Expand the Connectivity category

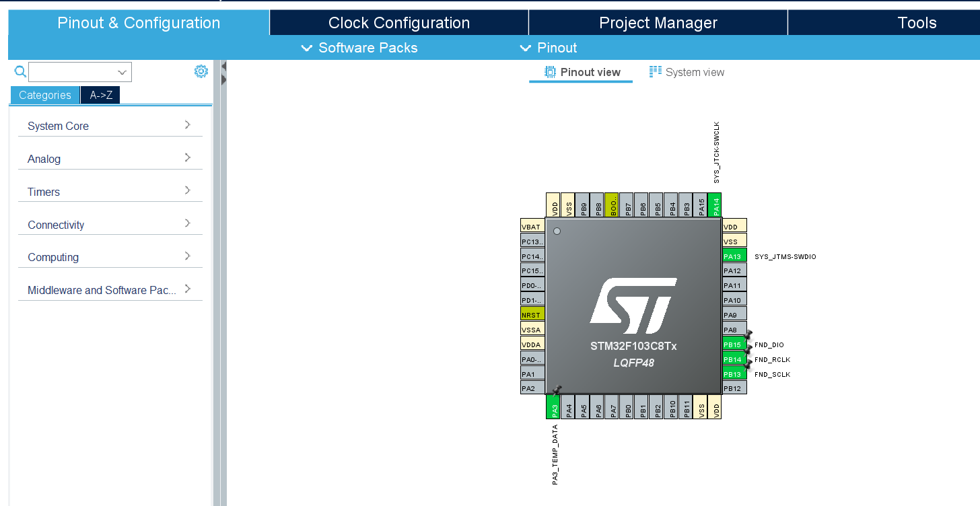tap(110, 225)
